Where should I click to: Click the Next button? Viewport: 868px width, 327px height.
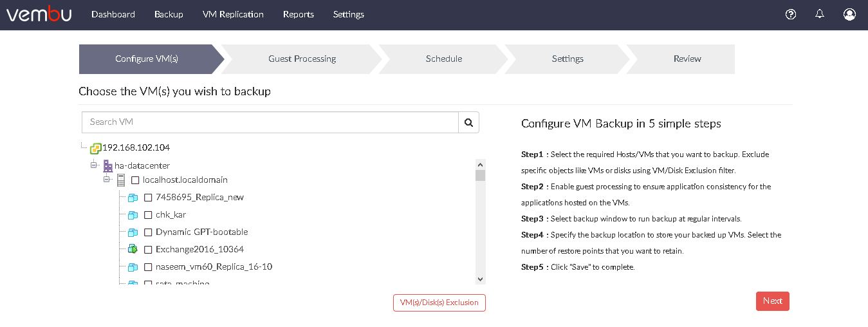tap(773, 301)
